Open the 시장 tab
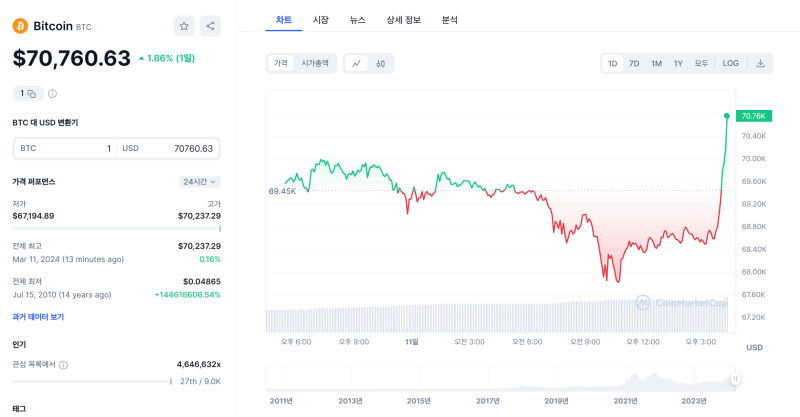 (x=321, y=19)
